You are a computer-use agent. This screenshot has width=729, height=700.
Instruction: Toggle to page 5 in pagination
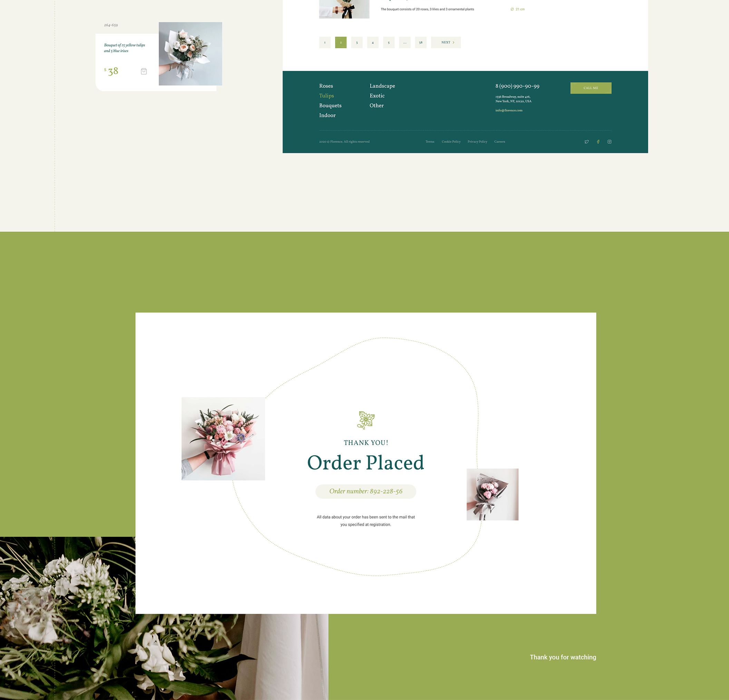coord(389,42)
